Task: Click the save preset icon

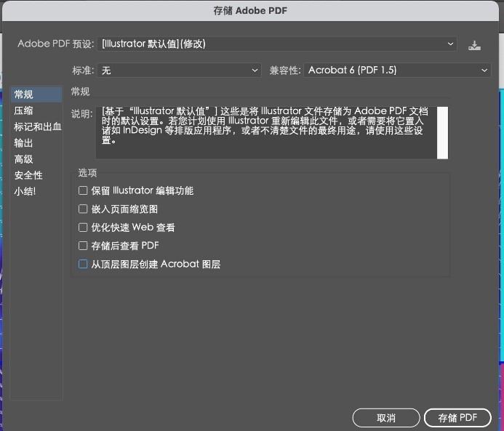Action: 474,45
